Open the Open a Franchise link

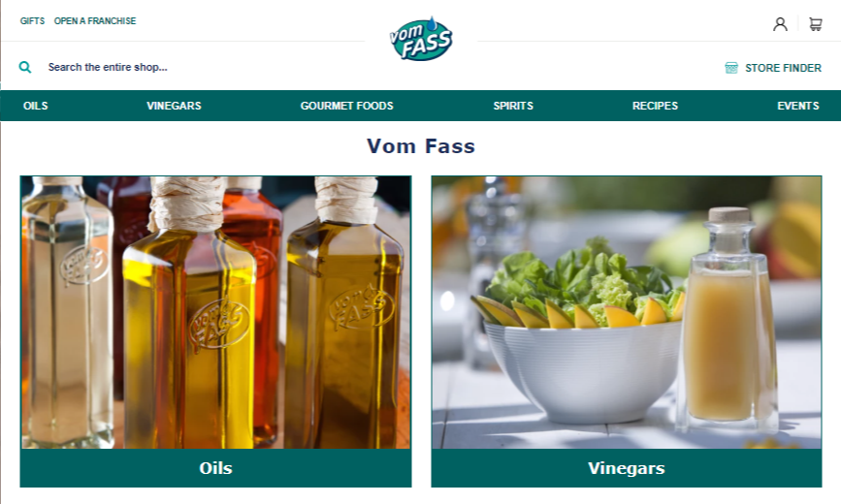(95, 21)
